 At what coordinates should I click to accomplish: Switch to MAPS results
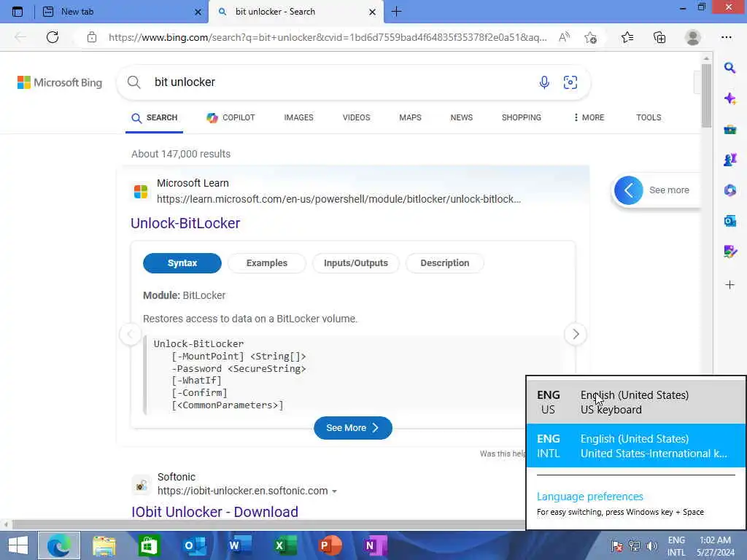point(410,117)
